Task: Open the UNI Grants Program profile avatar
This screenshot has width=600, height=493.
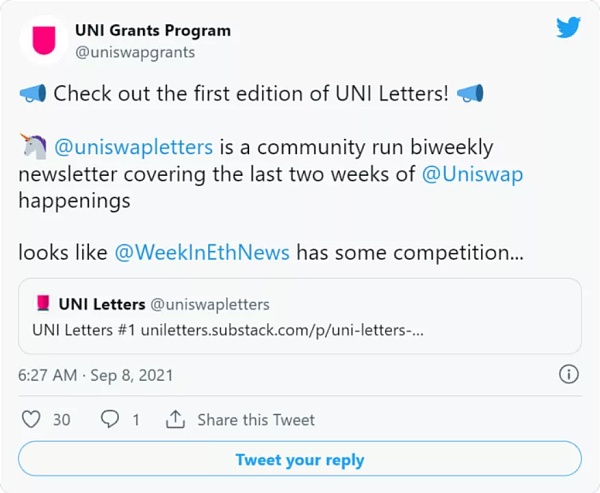Action: coord(44,40)
